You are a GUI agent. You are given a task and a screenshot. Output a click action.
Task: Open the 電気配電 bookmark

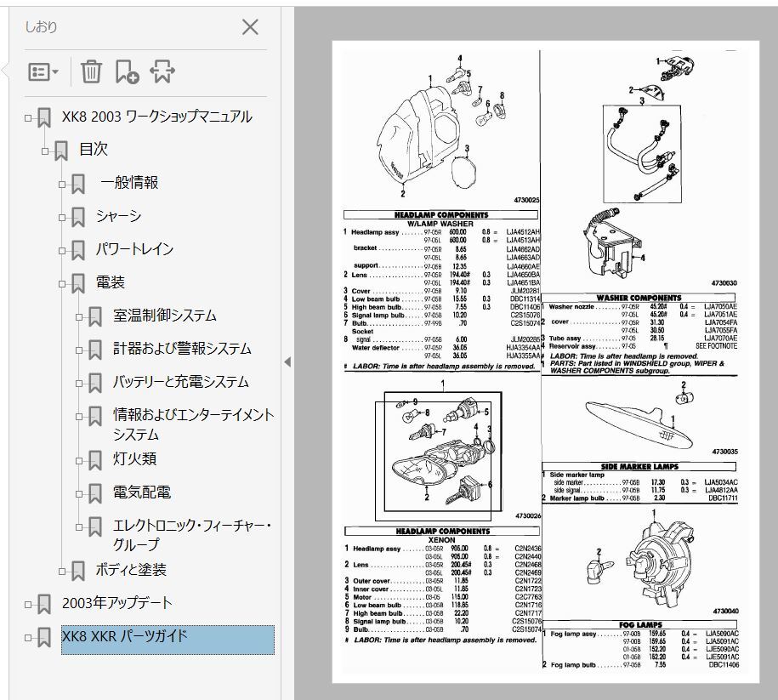tap(142, 492)
